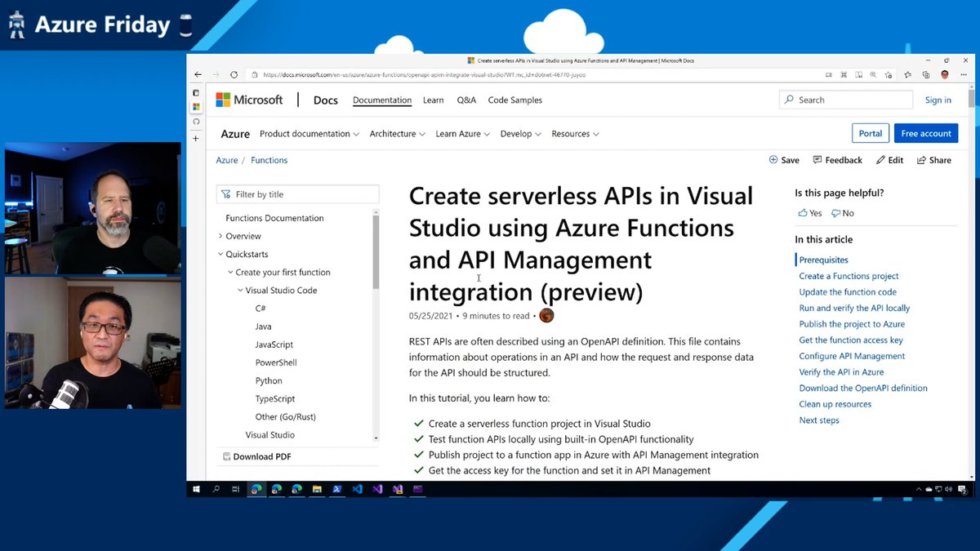Open PowerShell from the taskbar
This screenshot has width=980, height=551.
(336, 489)
